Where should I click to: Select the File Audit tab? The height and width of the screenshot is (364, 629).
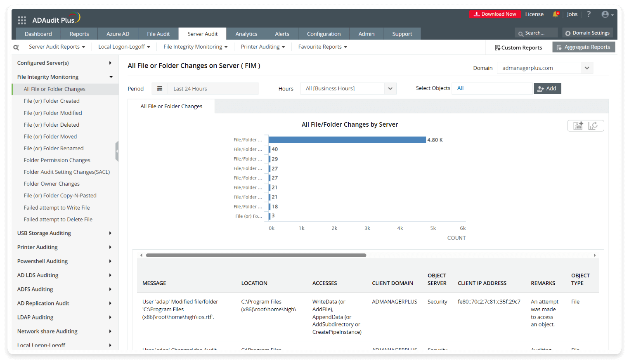(158, 34)
